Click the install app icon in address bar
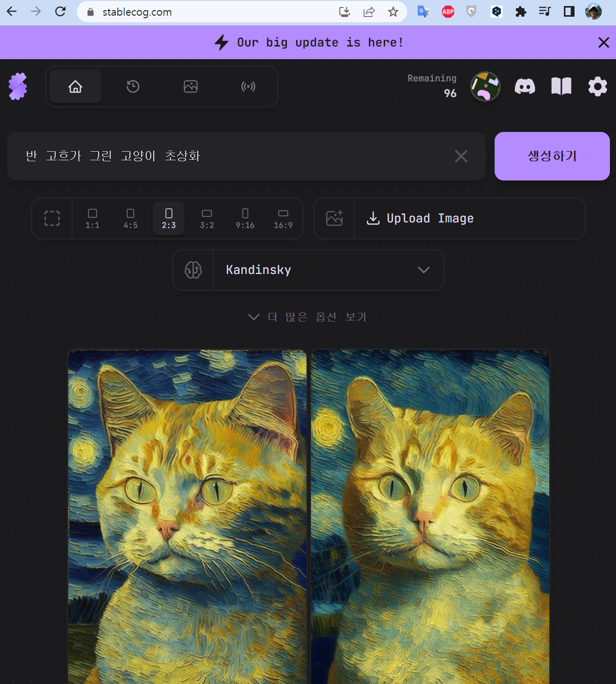The width and height of the screenshot is (616, 684). [x=344, y=12]
